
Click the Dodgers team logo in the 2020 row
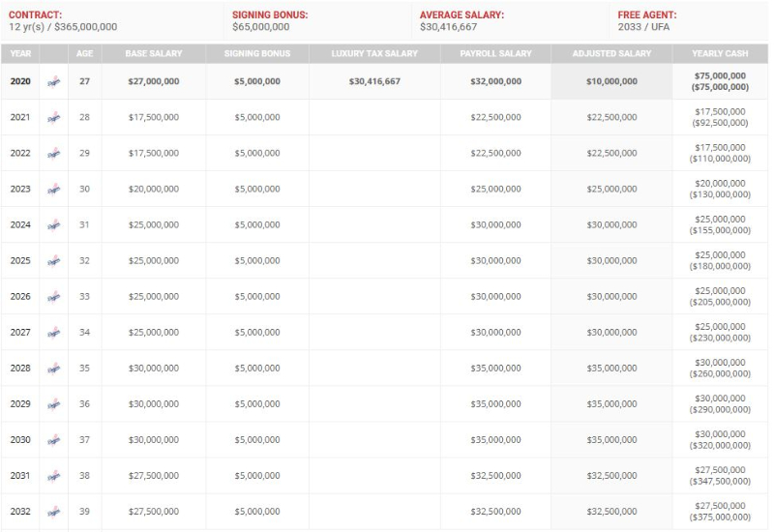coord(54,82)
